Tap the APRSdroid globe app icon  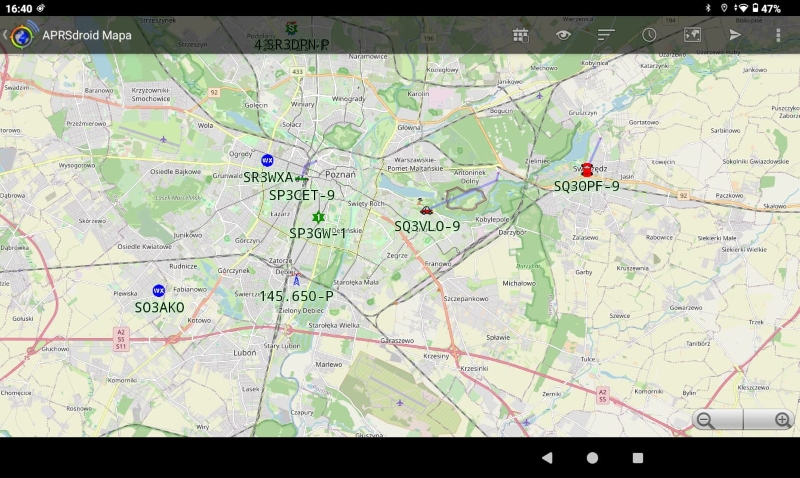click(22, 35)
